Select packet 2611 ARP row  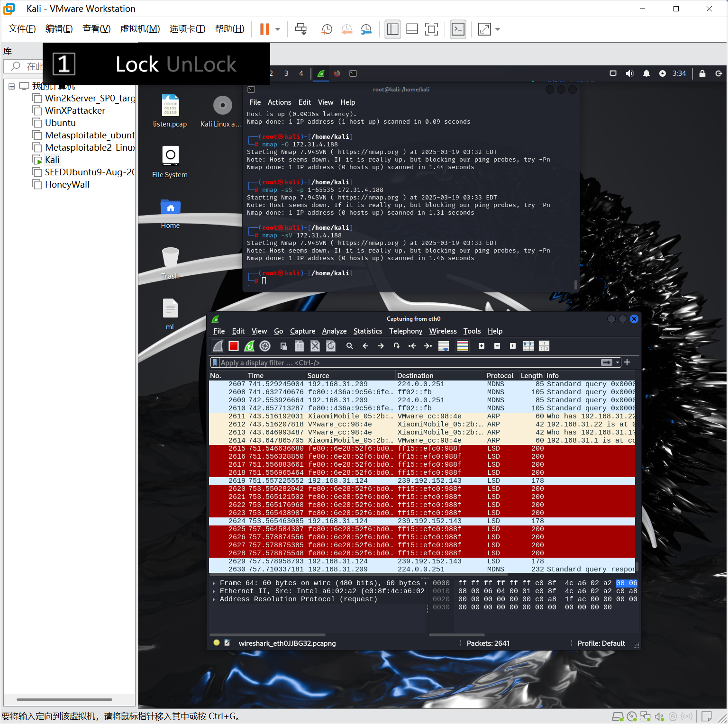tap(422, 416)
